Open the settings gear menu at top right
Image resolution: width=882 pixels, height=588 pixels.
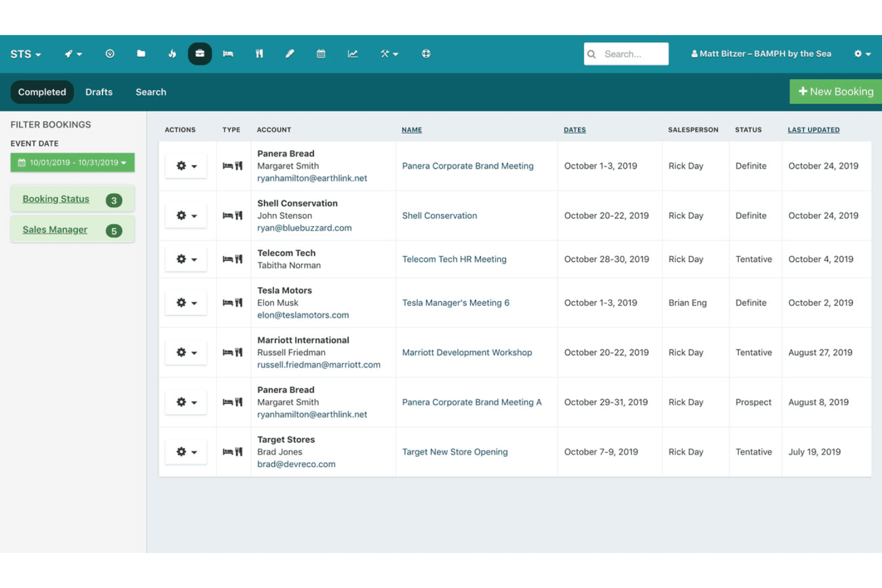click(x=862, y=54)
